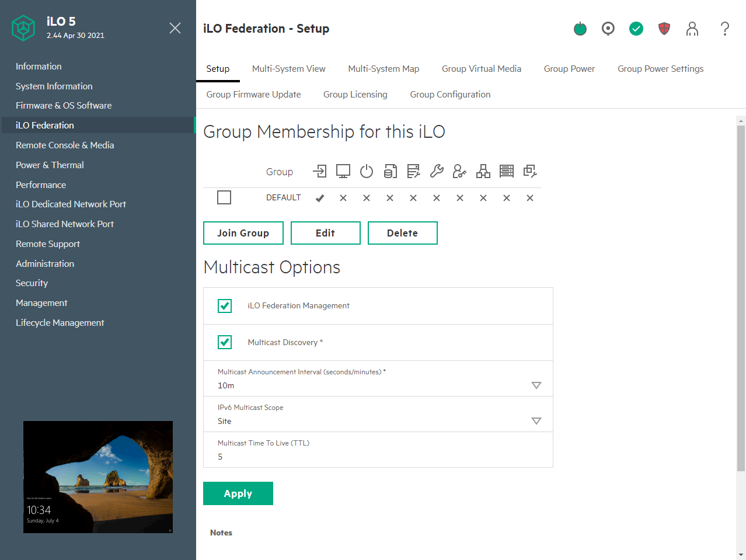This screenshot has height=560, width=746.
Task: Click the Virtual Media privilege column icon
Action: tap(390, 171)
